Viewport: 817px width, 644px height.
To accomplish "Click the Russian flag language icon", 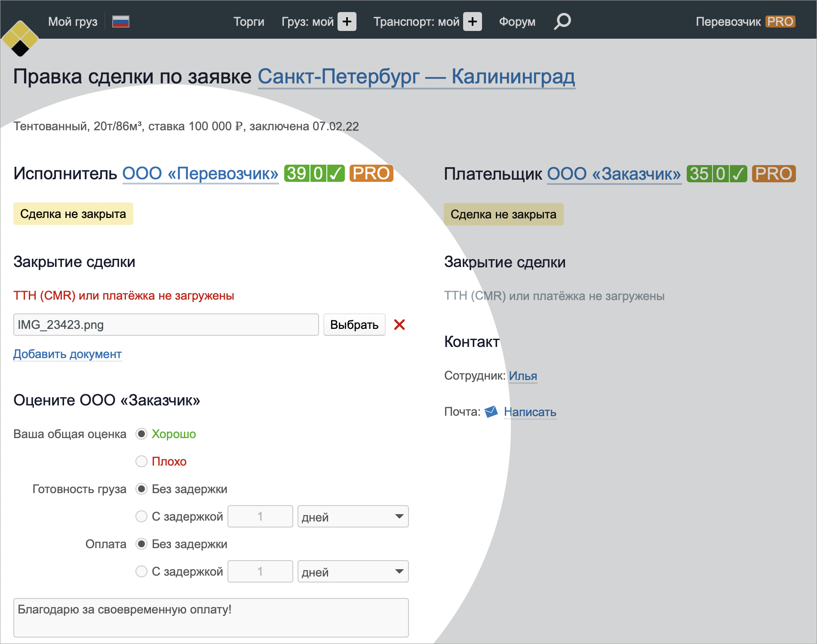I will point(121,21).
